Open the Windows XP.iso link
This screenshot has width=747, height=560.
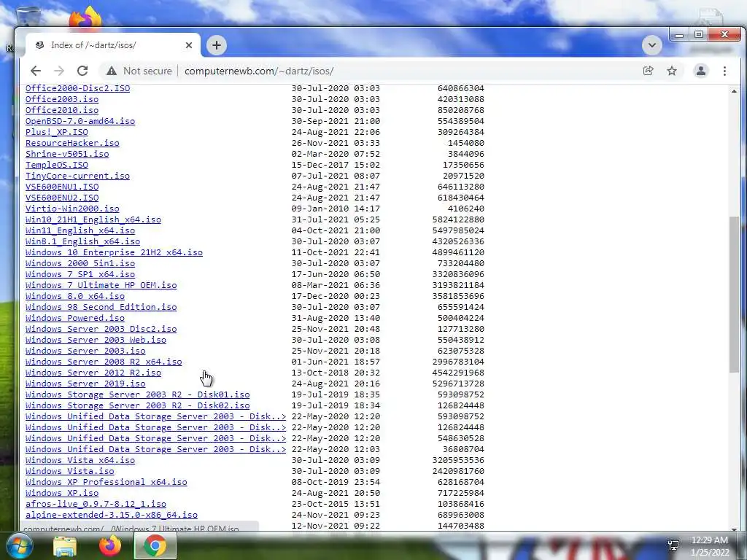[x=62, y=494]
